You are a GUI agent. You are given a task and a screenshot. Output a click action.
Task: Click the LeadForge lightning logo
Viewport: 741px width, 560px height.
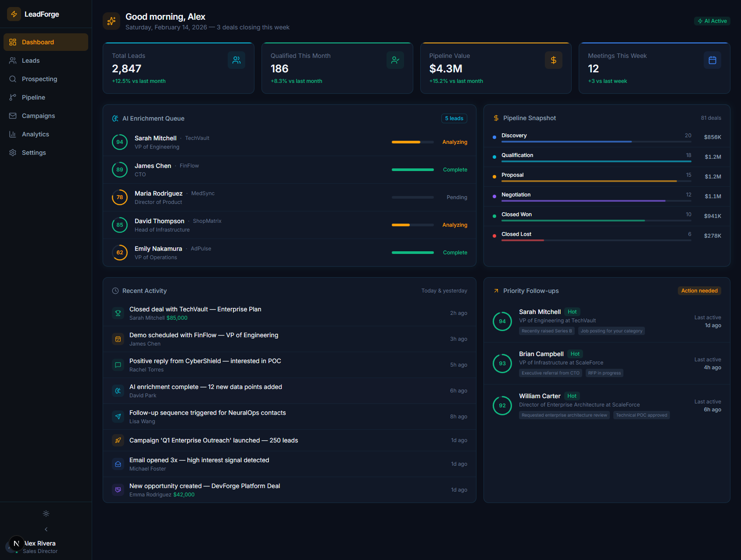coord(14,14)
